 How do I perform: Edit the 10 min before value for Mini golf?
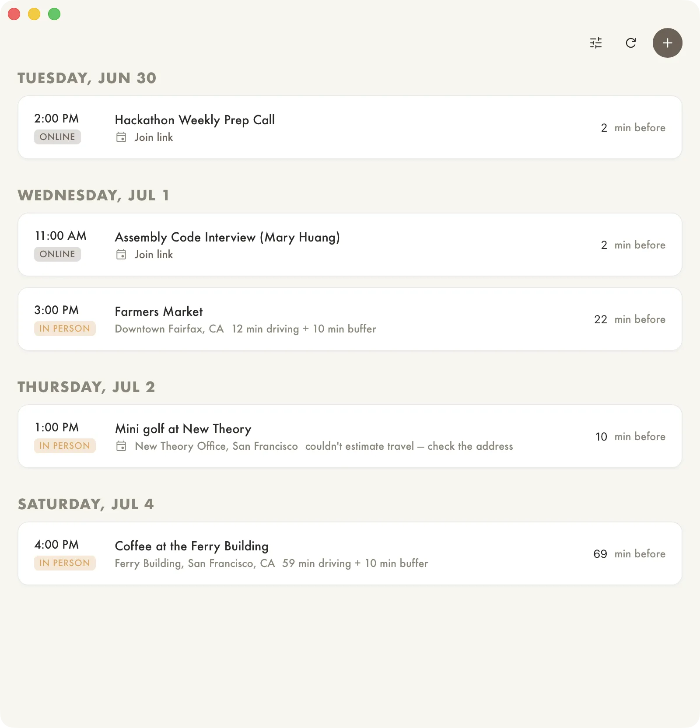[601, 437]
